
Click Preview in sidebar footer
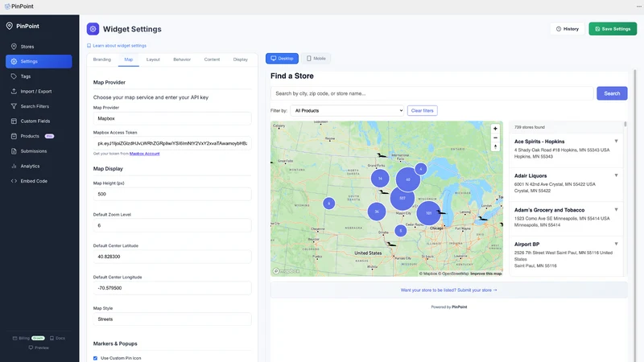point(39,348)
